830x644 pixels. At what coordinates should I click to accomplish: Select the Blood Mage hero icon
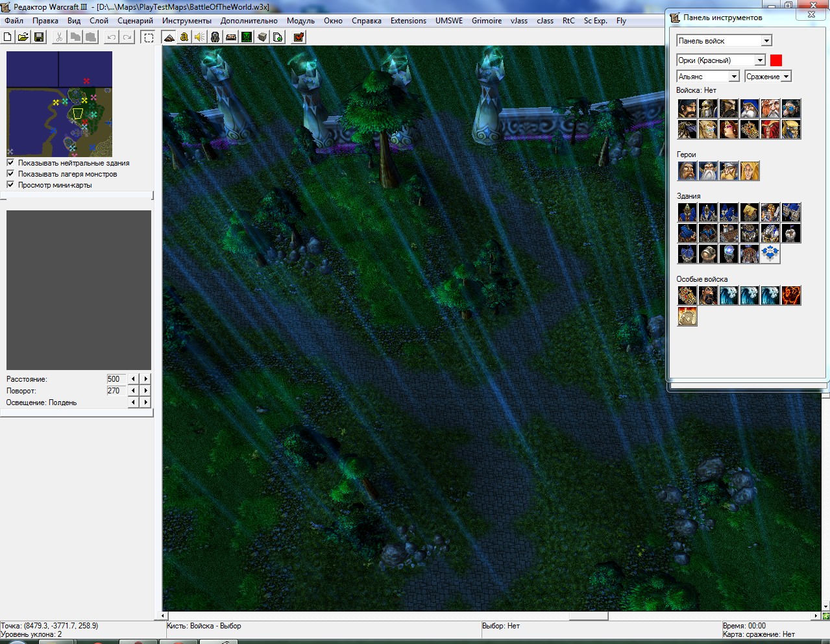pyautogui.click(x=750, y=171)
